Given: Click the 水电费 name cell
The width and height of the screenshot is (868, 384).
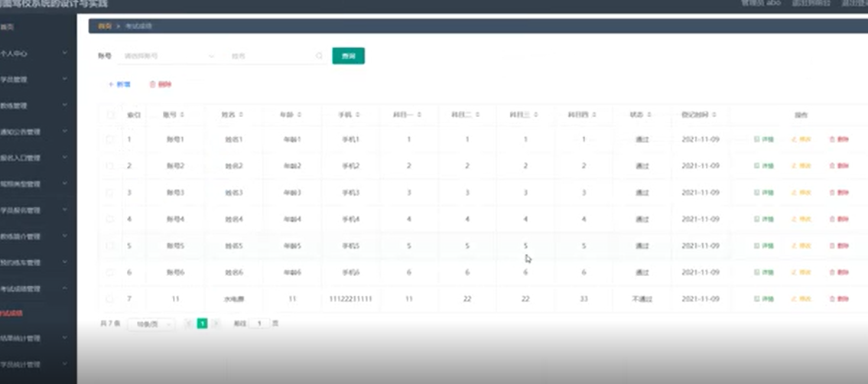Looking at the screenshot, I should click(x=233, y=299).
